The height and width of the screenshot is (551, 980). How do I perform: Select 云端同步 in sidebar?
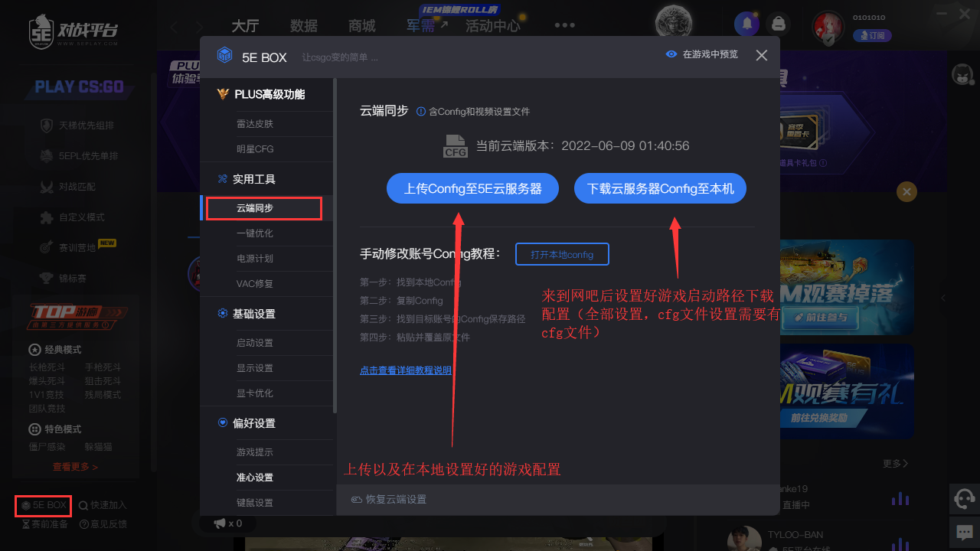click(x=255, y=208)
